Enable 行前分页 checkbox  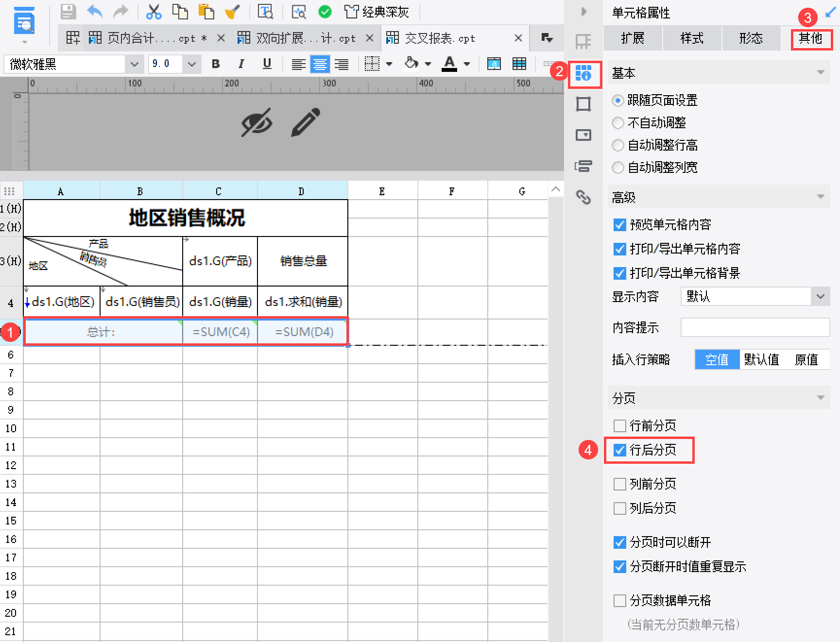620,426
